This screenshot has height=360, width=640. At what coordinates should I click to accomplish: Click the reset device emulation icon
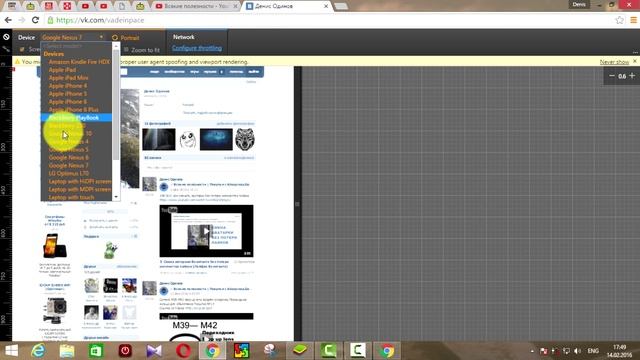(x=6, y=37)
